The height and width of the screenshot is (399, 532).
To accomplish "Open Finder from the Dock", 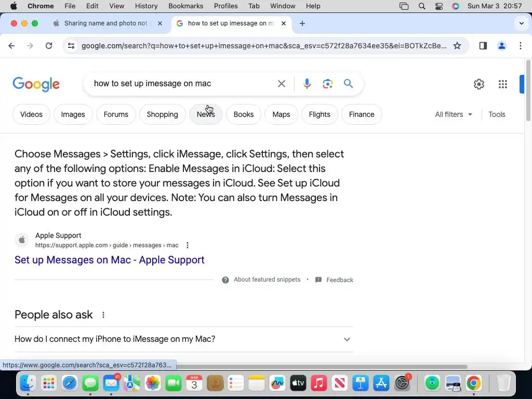I will coord(28,383).
